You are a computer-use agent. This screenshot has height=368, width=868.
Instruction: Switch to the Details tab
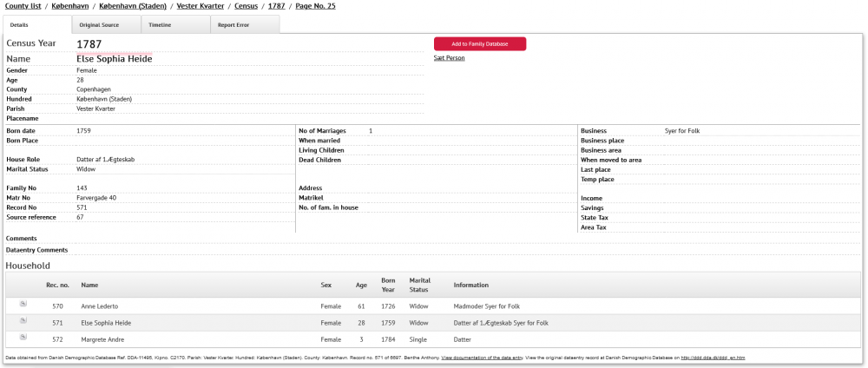[x=37, y=25]
